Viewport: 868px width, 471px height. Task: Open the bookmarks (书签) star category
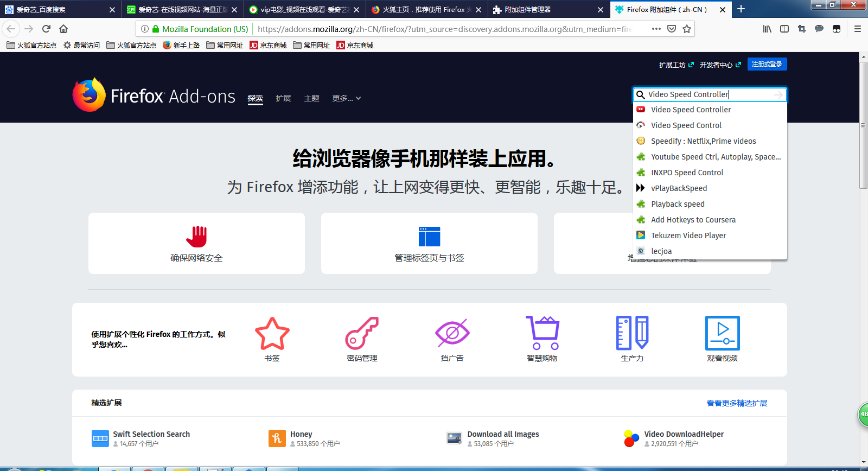point(272,339)
